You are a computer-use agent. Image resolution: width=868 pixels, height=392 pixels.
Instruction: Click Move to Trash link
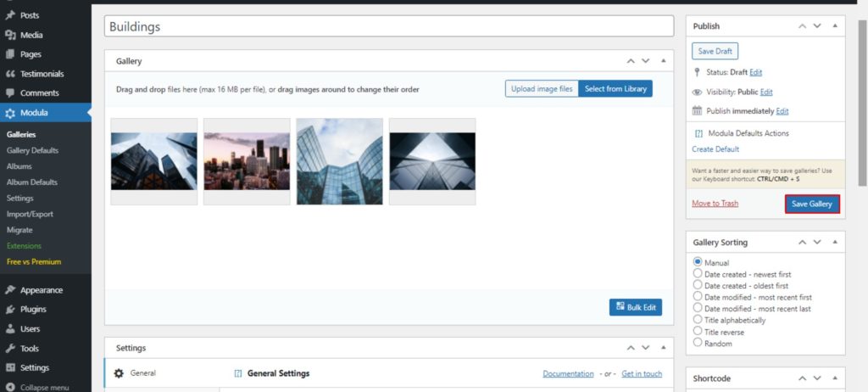click(715, 204)
